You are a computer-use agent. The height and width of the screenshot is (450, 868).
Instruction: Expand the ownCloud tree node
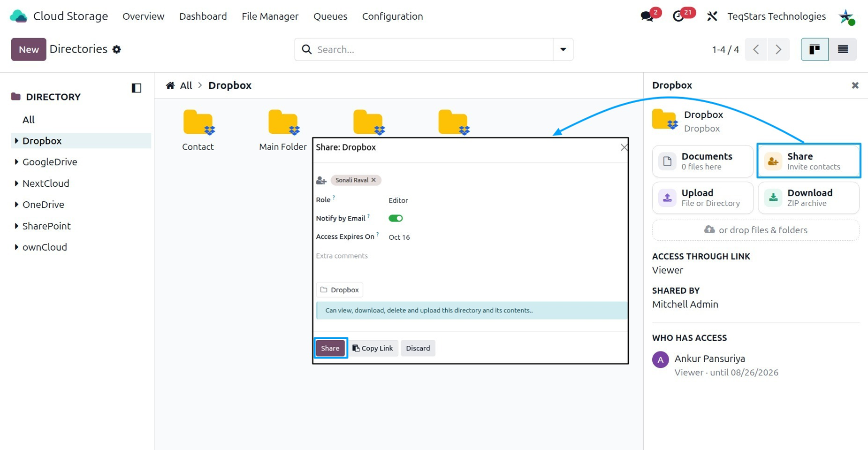[x=16, y=247]
